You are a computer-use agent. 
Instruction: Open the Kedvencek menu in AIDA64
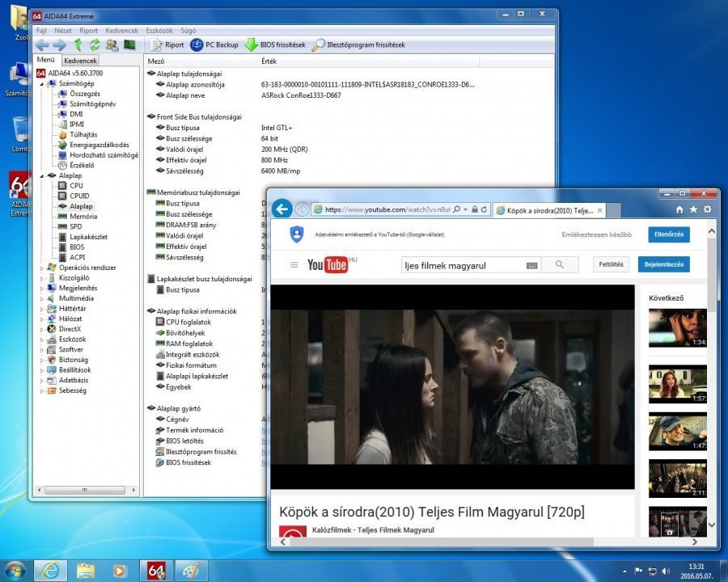121,31
